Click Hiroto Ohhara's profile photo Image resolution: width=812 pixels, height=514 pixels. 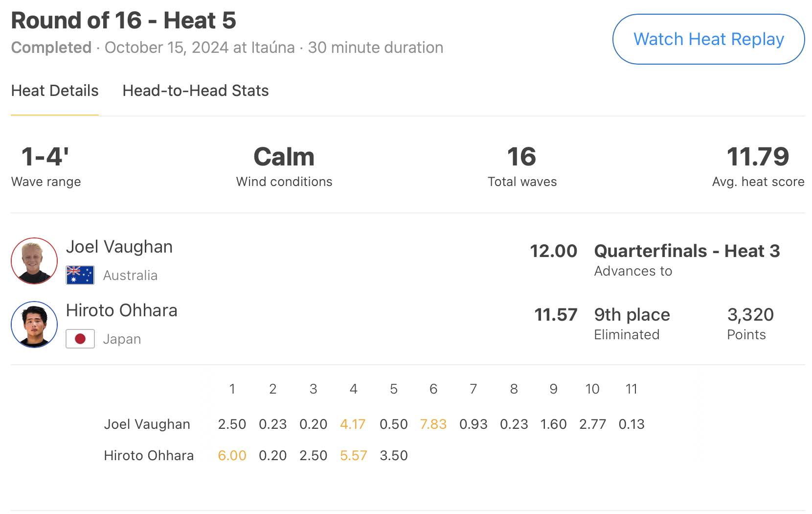(34, 325)
